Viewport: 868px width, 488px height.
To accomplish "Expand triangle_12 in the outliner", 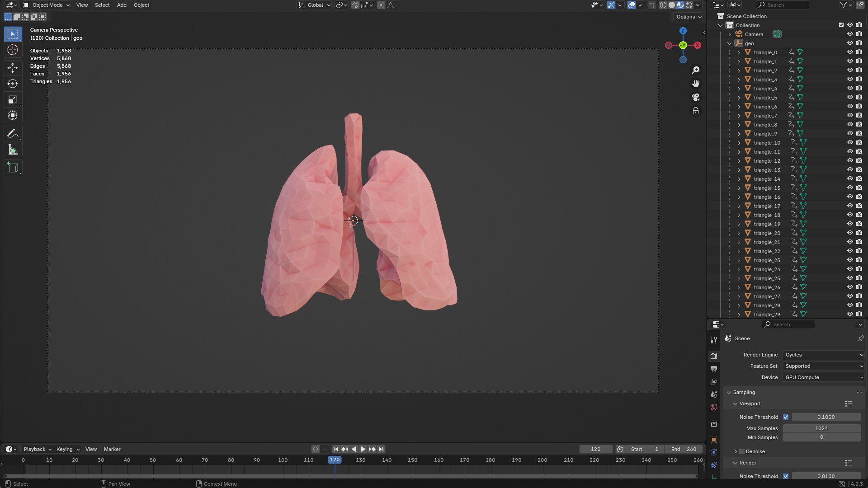I will point(739,161).
